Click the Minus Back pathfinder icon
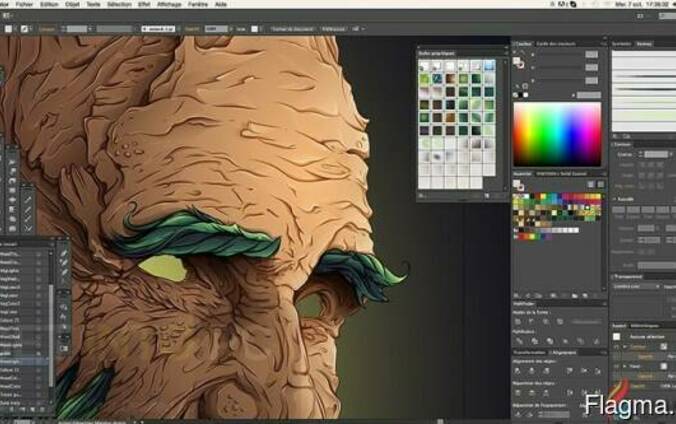The height and width of the screenshot is (424, 676). [597, 341]
